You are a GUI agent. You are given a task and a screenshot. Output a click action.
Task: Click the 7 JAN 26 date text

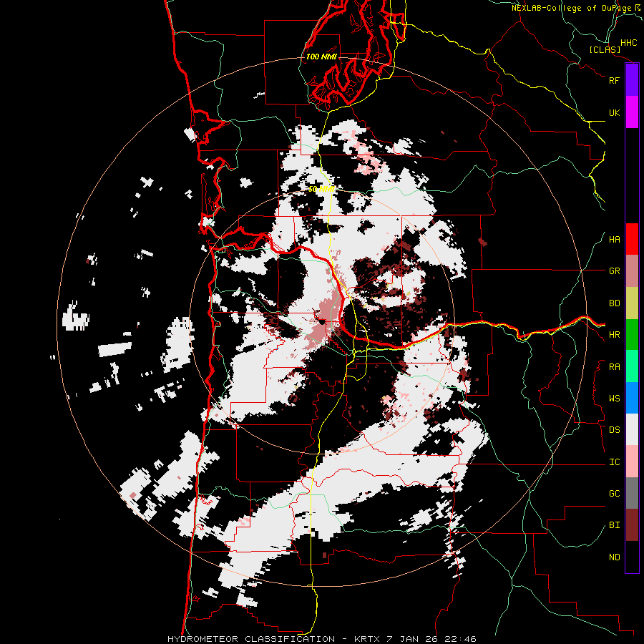click(x=413, y=639)
